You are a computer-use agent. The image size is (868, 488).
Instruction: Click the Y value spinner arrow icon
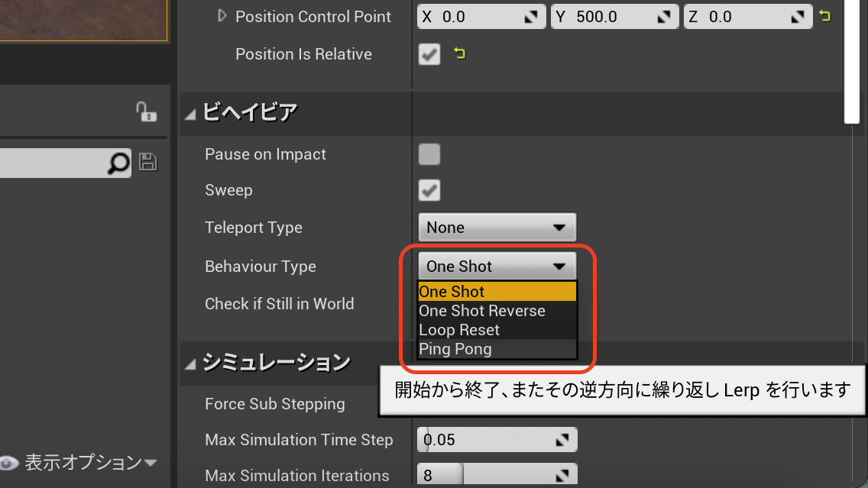(x=663, y=17)
